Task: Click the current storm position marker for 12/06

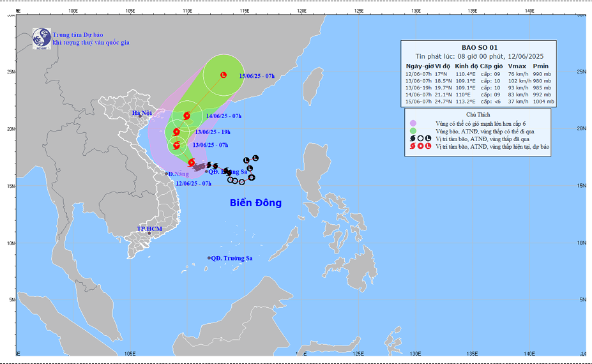Action: pos(191,162)
